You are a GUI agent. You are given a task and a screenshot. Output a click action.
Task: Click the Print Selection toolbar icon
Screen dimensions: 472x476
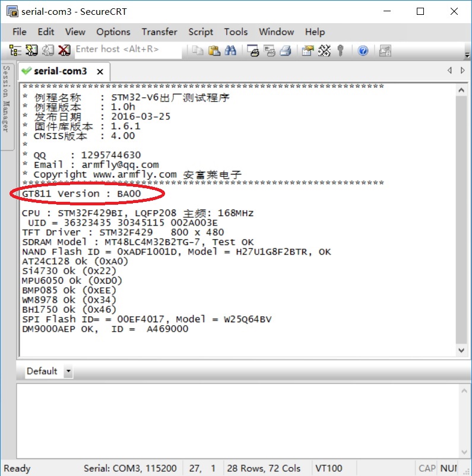pyautogui.click(x=270, y=50)
